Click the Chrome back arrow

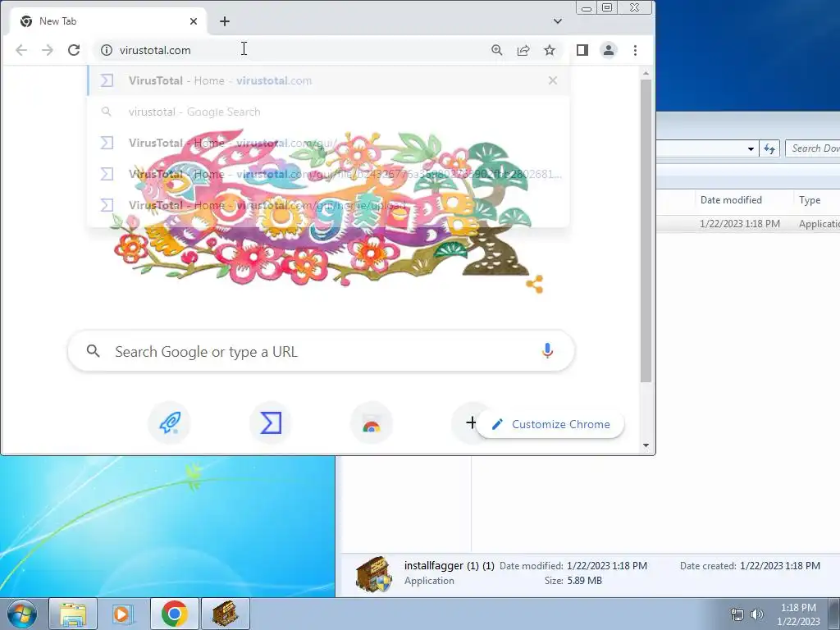tap(21, 50)
